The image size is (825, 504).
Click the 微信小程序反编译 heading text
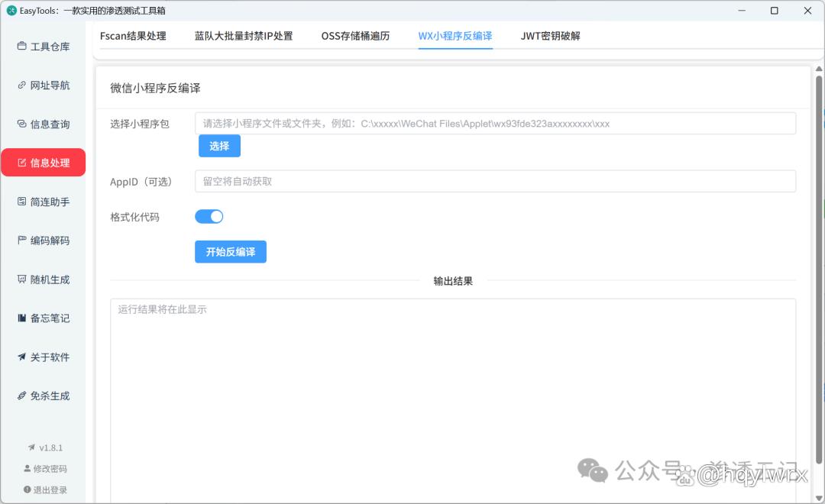click(155, 88)
